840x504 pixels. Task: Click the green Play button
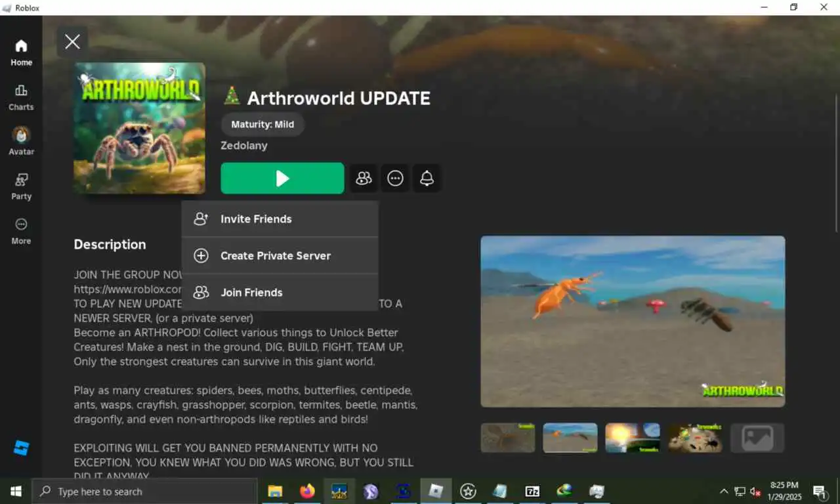tap(282, 178)
